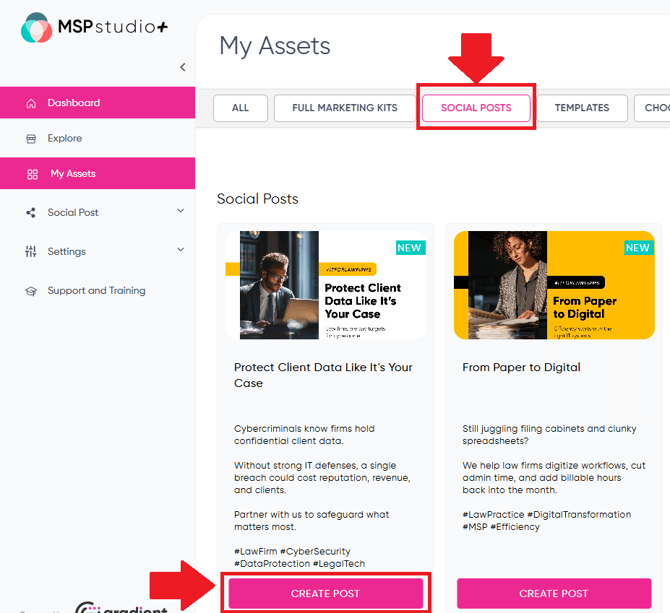Expand the Social Post submenu chevron
The width and height of the screenshot is (670, 613).
(x=181, y=211)
